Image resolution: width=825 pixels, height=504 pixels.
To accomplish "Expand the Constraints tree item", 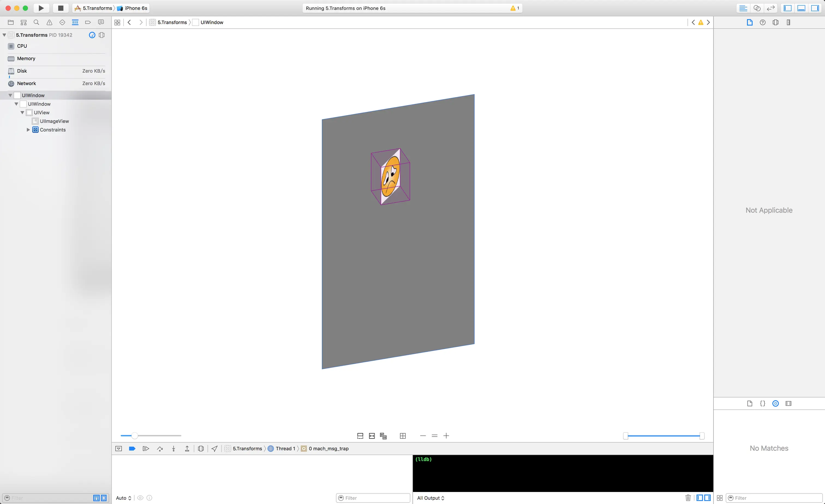I will [28, 130].
